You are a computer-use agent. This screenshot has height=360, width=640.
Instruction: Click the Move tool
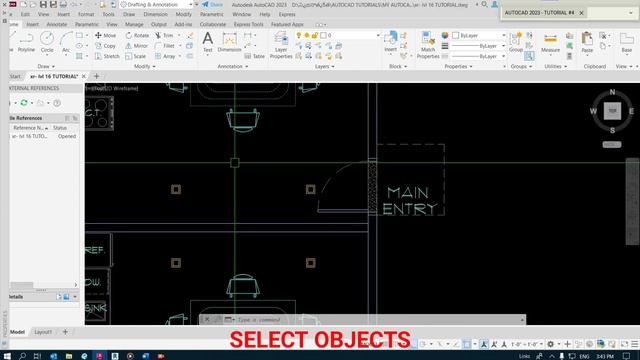(x=106, y=36)
